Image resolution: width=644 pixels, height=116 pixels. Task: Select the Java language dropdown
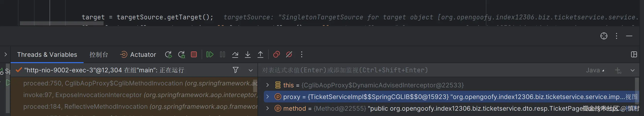tap(595, 71)
